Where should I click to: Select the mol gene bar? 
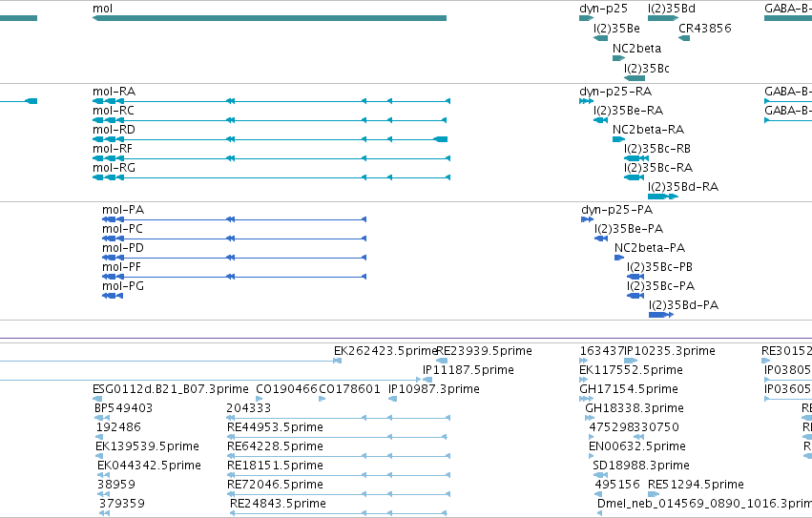click(x=269, y=18)
